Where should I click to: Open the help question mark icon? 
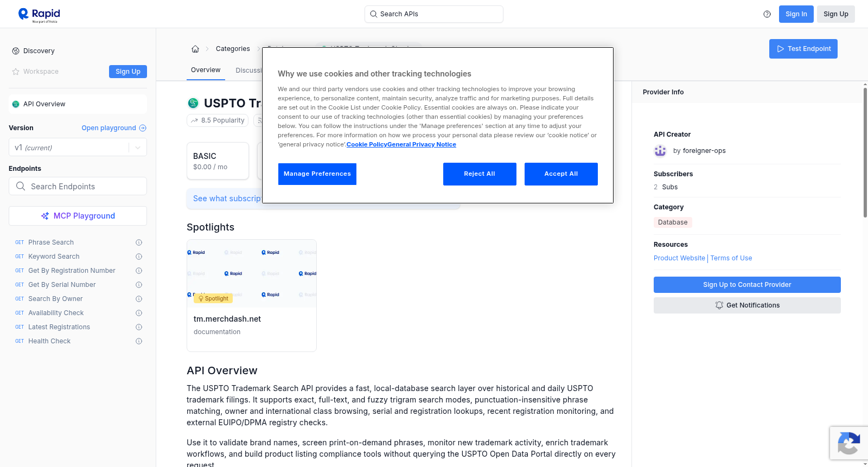point(767,14)
